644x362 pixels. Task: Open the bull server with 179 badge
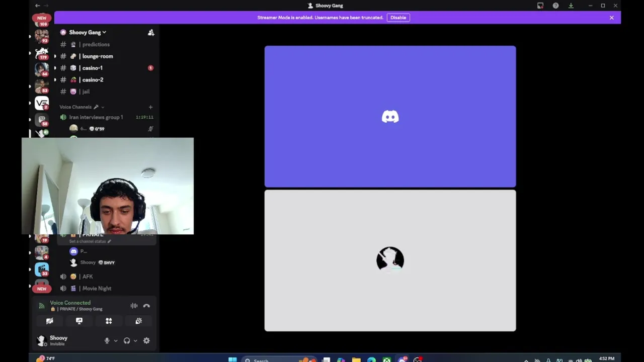tap(41, 53)
